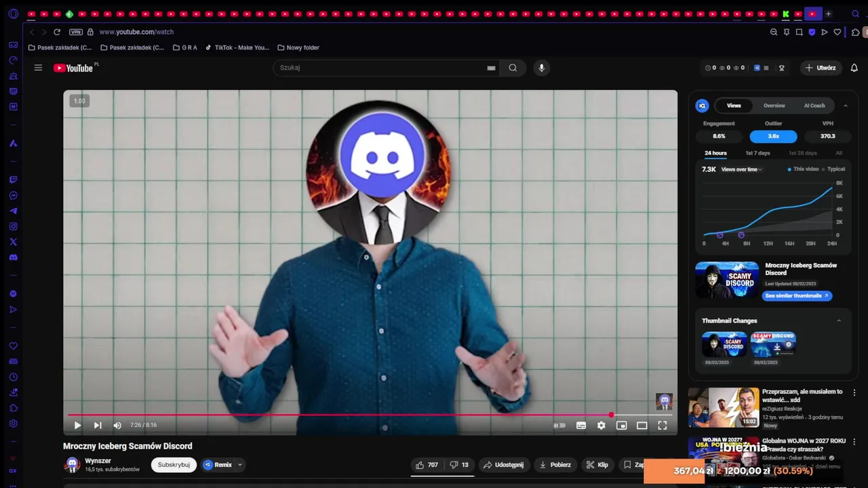868x488 pixels.
Task: Open Telegram from the browser sidebar
Action: pyautogui.click(x=13, y=211)
